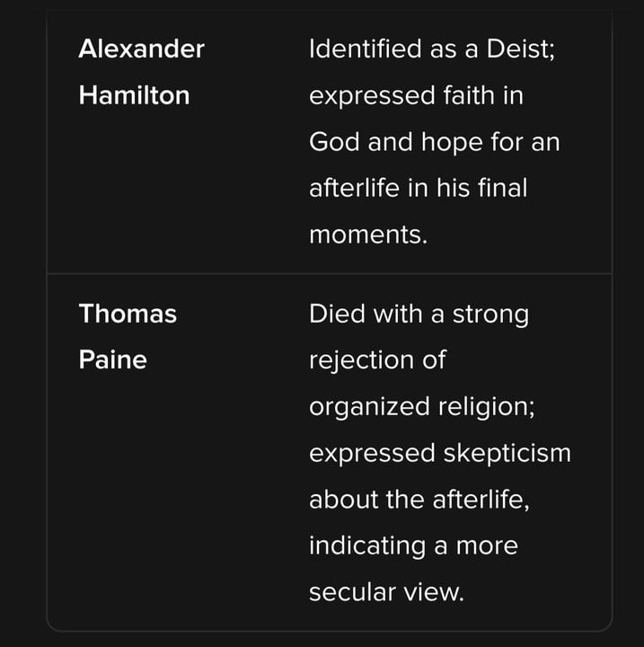Image resolution: width=644 pixels, height=647 pixels.
Task: Click the surname "Hamilton" in the first row
Action: click(x=134, y=95)
